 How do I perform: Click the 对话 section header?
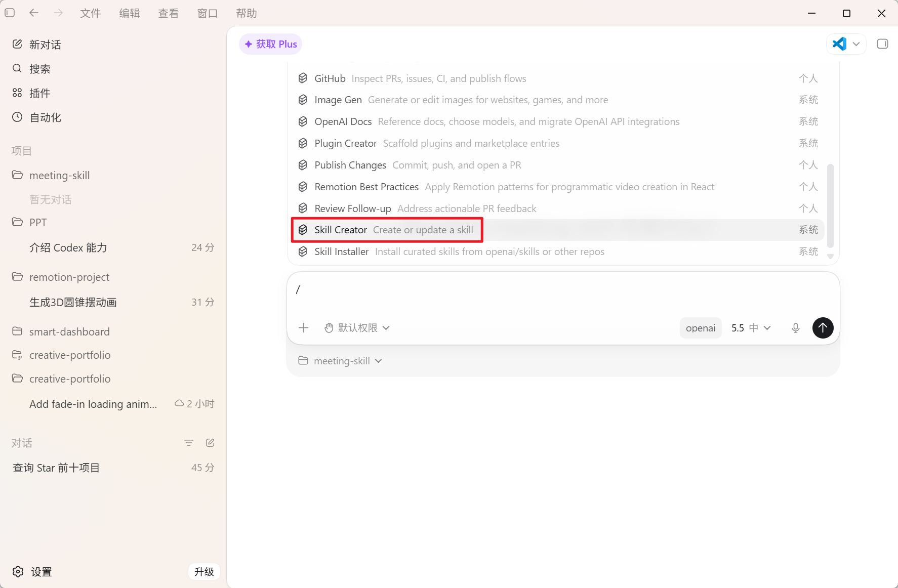(22, 443)
